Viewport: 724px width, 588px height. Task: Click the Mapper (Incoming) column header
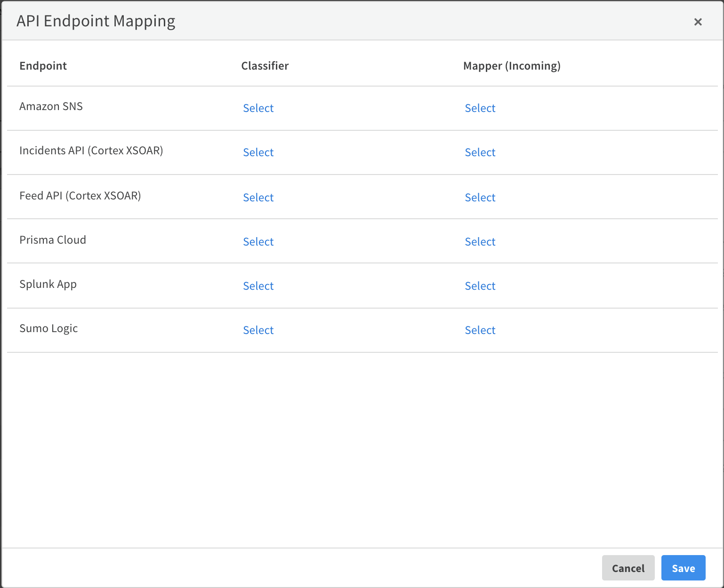tap(512, 66)
